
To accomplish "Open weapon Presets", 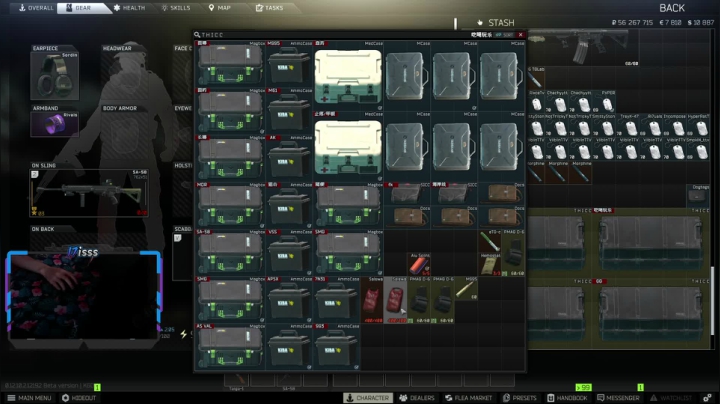I will [519, 398].
